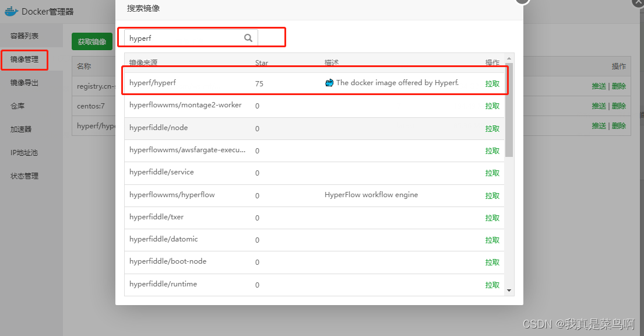Click the Docker管理器 window title
The height and width of the screenshot is (336, 644).
coord(48,12)
